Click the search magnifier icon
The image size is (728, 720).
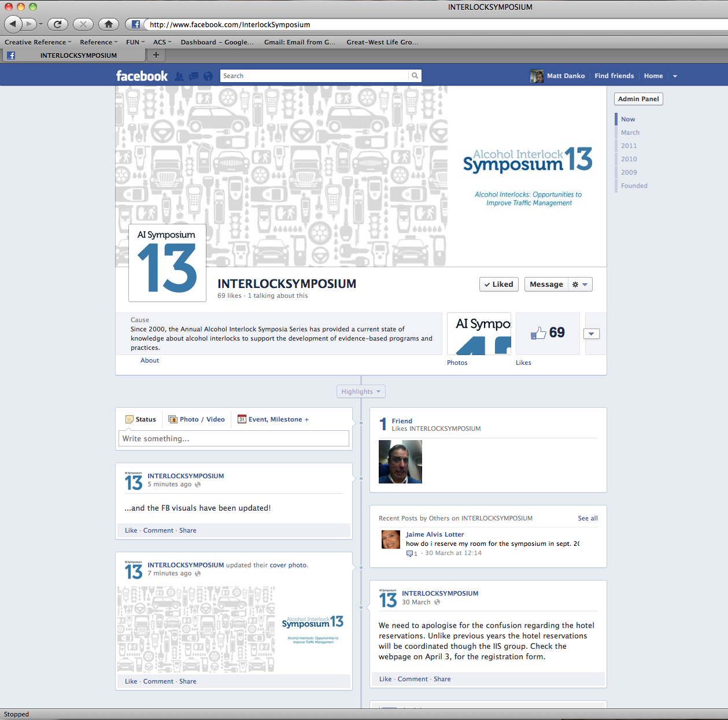[x=415, y=76]
